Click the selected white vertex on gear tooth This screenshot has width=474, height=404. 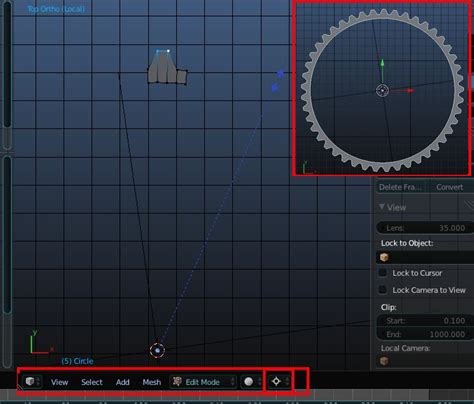[x=168, y=51]
